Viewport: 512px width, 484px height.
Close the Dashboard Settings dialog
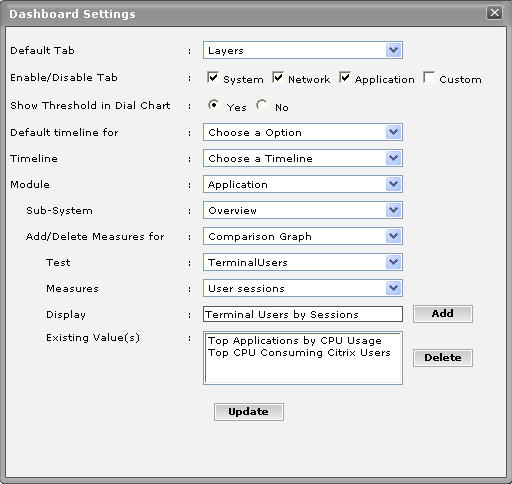pos(494,13)
